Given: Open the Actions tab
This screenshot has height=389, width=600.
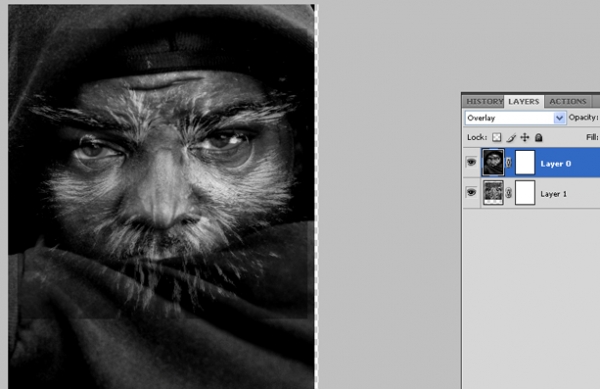Looking at the screenshot, I should click(568, 102).
